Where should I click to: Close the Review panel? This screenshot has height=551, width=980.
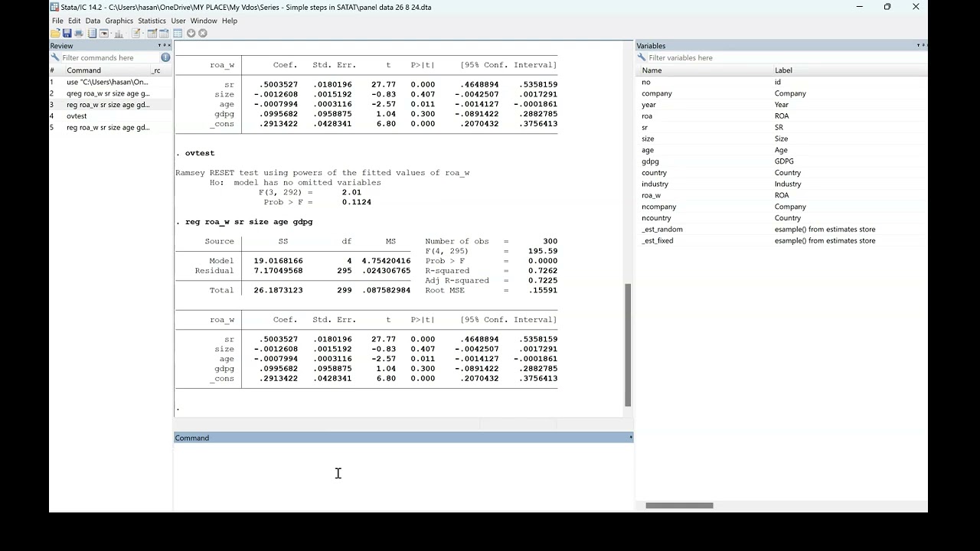[x=169, y=46]
